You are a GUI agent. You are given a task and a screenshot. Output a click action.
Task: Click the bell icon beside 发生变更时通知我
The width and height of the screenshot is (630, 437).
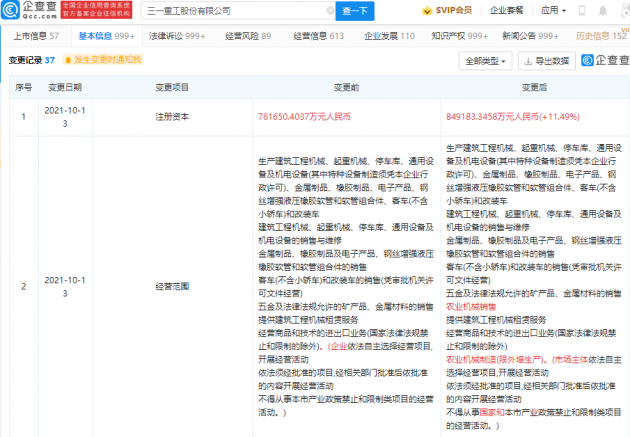(x=68, y=60)
